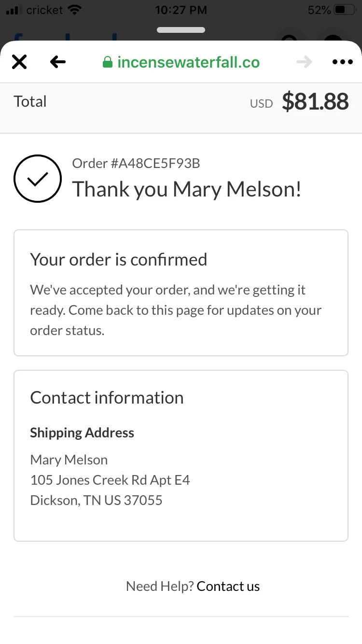
Task: Tap the Shipping Address label
Action: (x=82, y=433)
